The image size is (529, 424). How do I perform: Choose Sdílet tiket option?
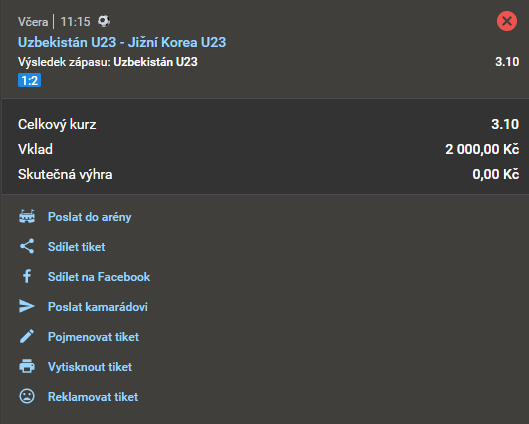(77, 247)
